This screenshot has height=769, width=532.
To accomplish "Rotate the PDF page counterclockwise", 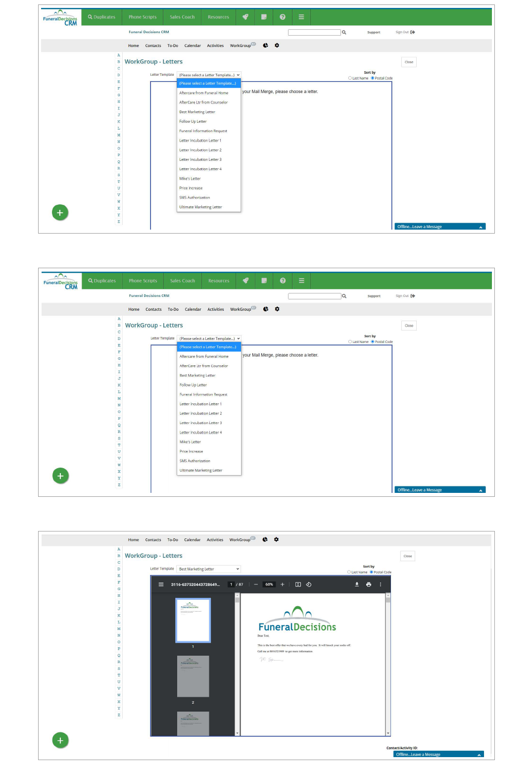I will point(309,584).
